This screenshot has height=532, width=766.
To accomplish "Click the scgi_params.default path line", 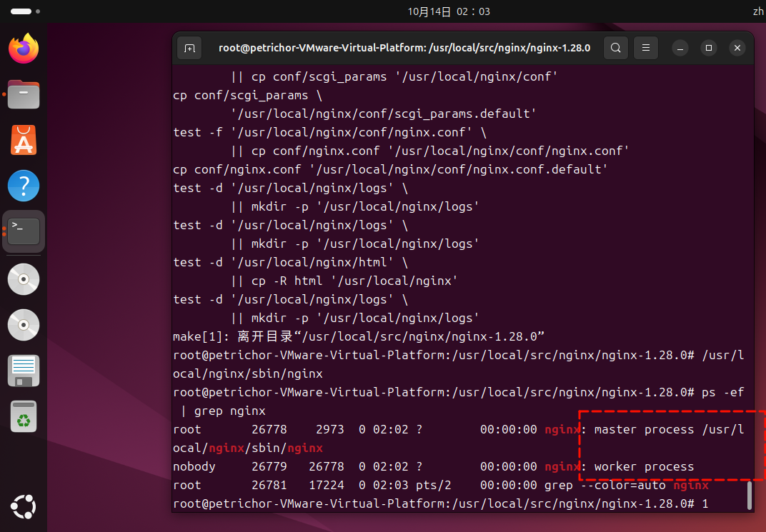I will click(x=384, y=114).
